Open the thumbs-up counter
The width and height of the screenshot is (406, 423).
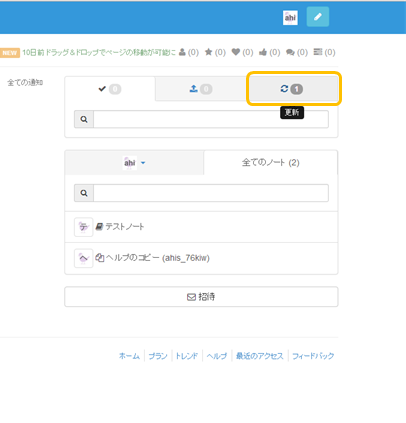pyautogui.click(x=269, y=52)
